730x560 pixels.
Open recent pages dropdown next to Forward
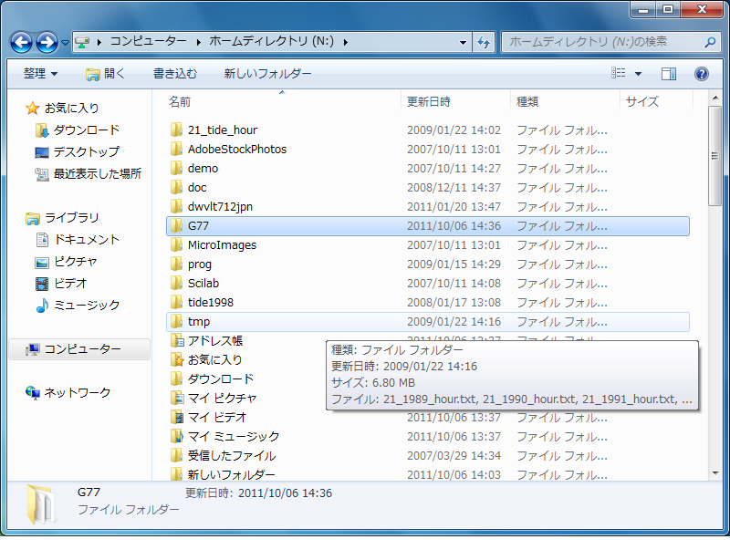(x=66, y=43)
